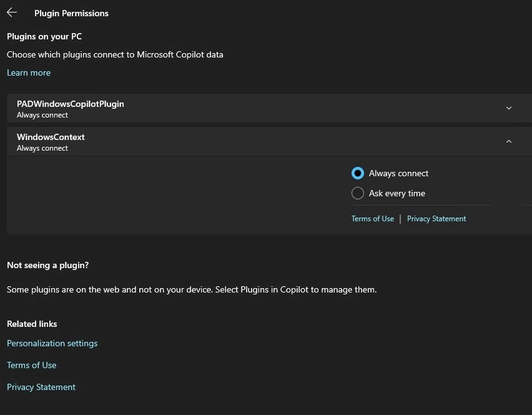This screenshot has width=532, height=415.
Task: Click Always connect status under PADWindowsCopilotPlugin
Action: 42,115
